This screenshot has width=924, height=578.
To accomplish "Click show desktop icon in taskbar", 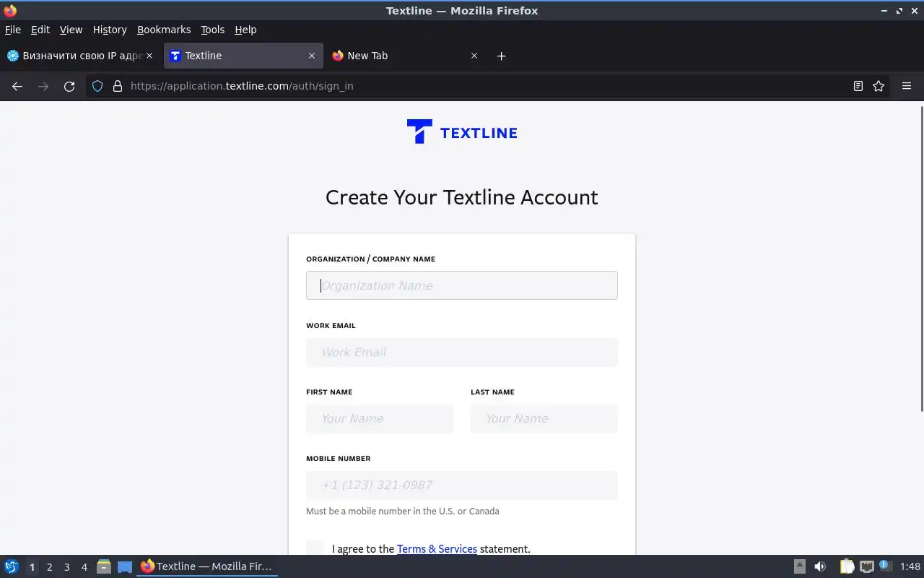I will click(125, 566).
